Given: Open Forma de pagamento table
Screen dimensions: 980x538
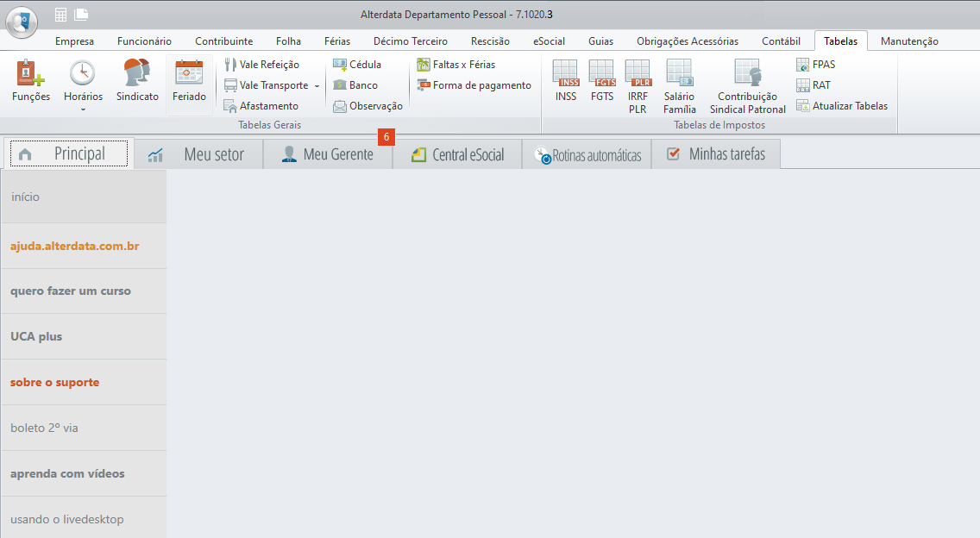Looking at the screenshot, I should [474, 85].
